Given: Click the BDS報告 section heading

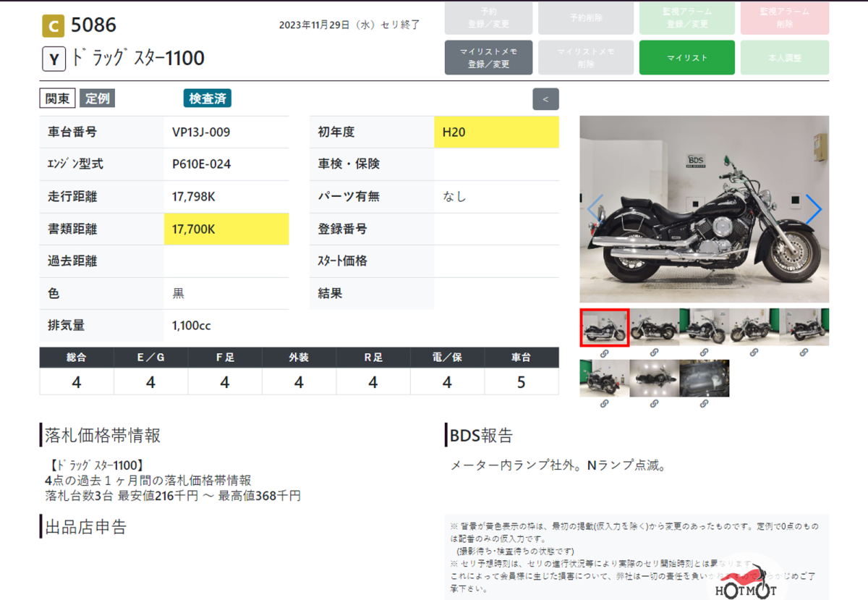Looking at the screenshot, I should [481, 435].
